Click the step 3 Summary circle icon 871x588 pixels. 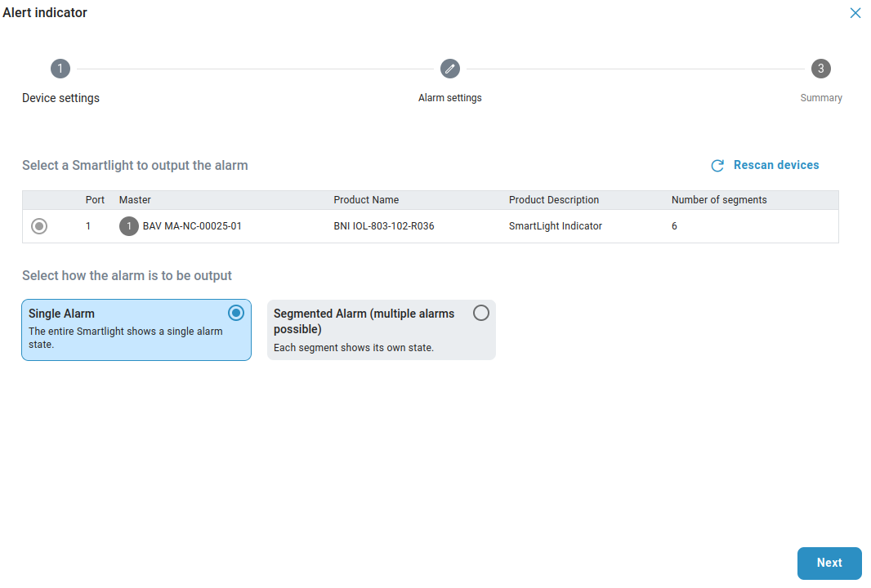pyautogui.click(x=821, y=69)
